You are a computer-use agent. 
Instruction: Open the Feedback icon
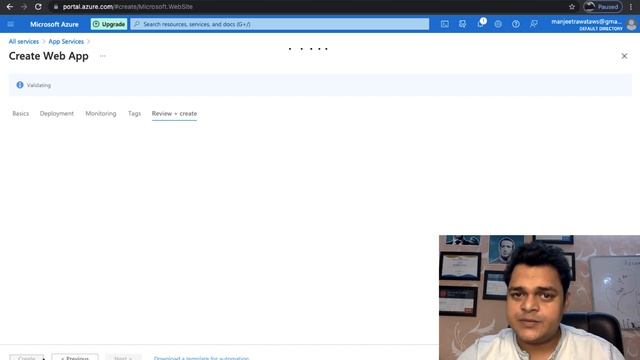coord(533,24)
